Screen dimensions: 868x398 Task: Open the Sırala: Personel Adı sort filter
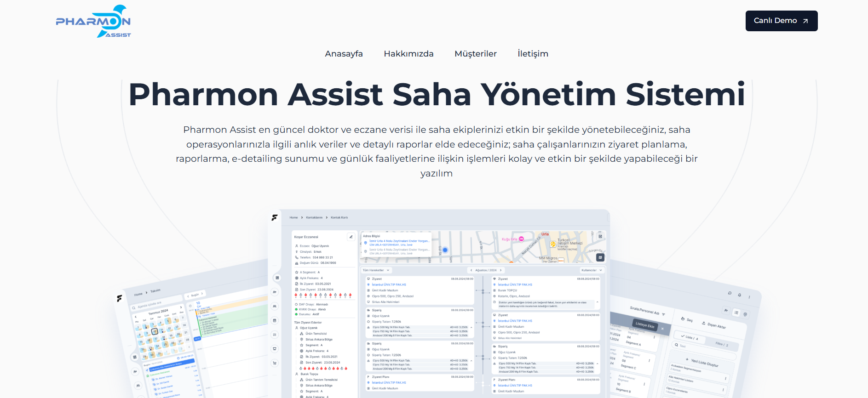[647, 311]
